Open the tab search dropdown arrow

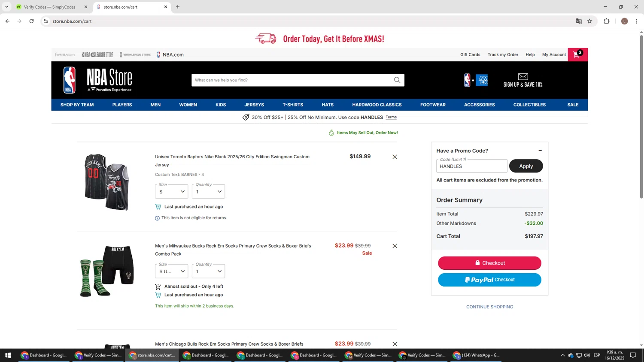[x=6, y=7]
